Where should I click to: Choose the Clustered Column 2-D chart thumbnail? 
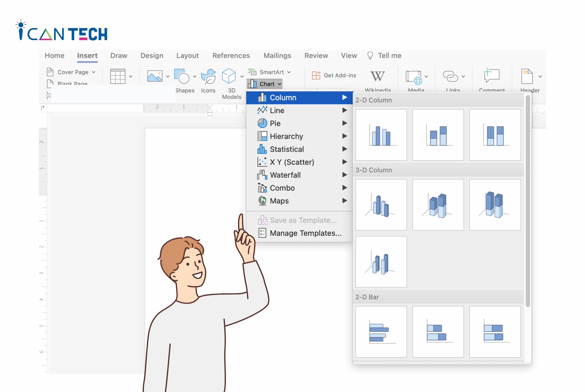[x=381, y=135]
